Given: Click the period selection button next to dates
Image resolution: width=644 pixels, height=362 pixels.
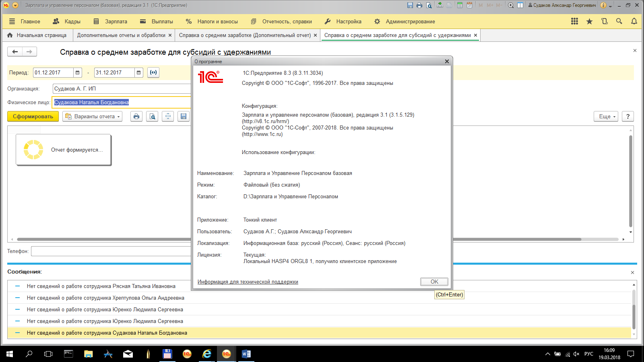Looking at the screenshot, I should tap(153, 72).
